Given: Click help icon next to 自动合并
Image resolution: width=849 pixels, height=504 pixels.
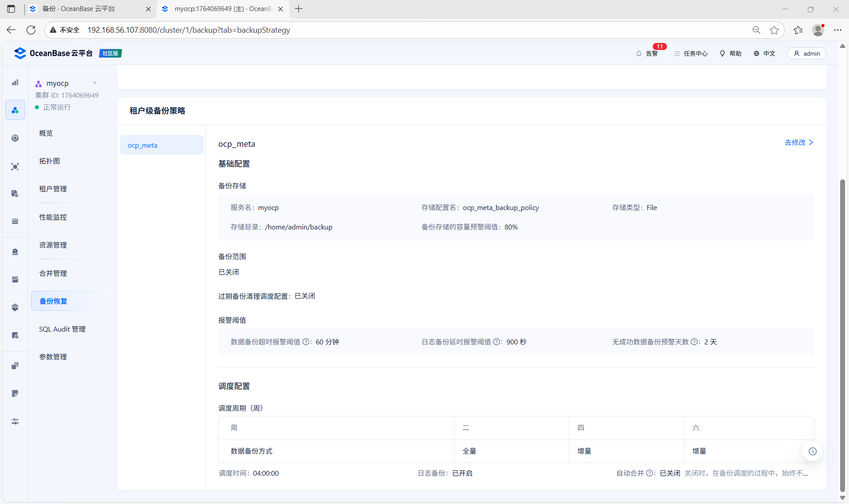Looking at the screenshot, I should point(650,473).
